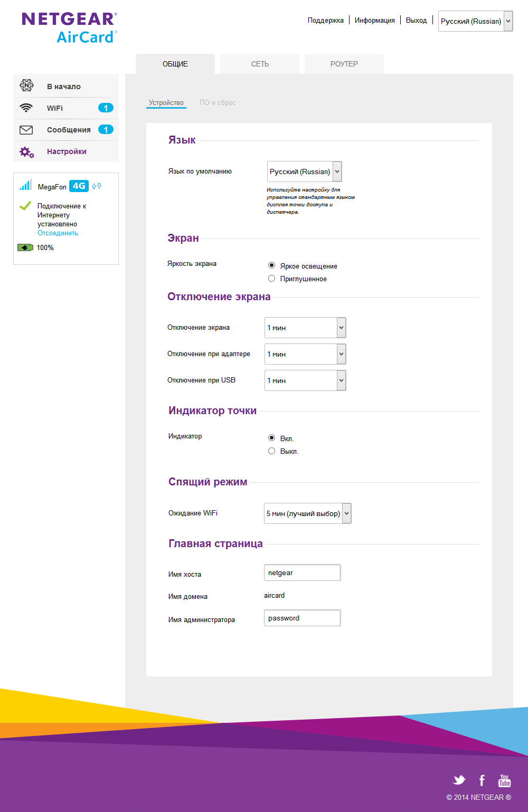This screenshot has height=812, width=528.
Task: Click the Netgear home icon
Action: pos(26,85)
